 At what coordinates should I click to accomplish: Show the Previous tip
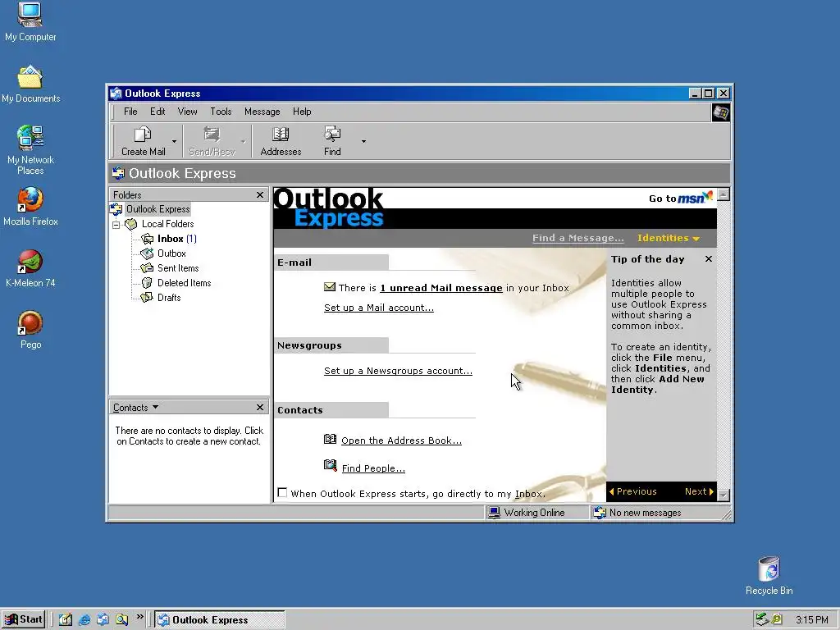click(x=632, y=491)
